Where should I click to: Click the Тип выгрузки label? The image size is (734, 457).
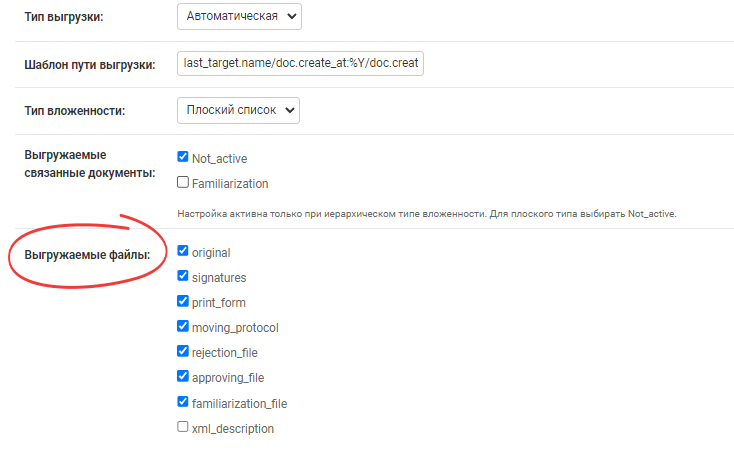[64, 17]
